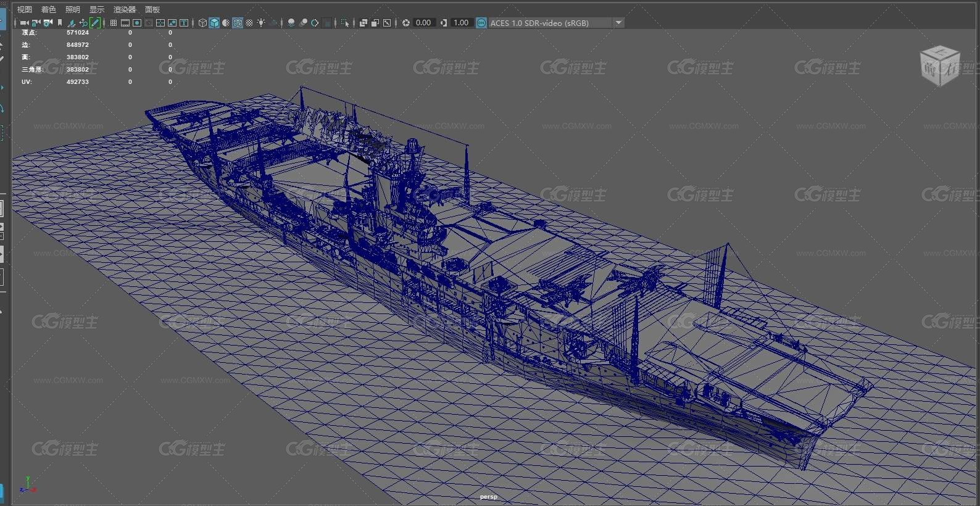Toggle XRay Active Components icon
Image resolution: width=980 pixels, height=506 pixels.
pos(375,23)
